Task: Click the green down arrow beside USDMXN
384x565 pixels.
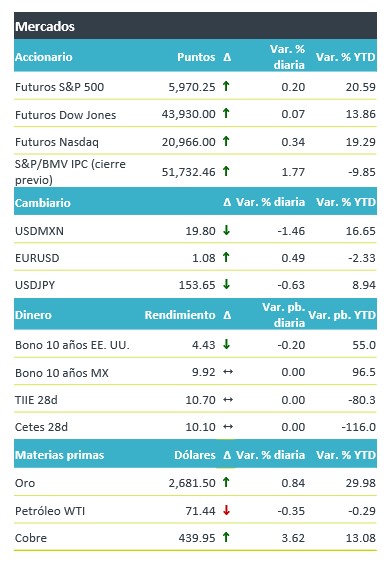Action: (x=226, y=230)
